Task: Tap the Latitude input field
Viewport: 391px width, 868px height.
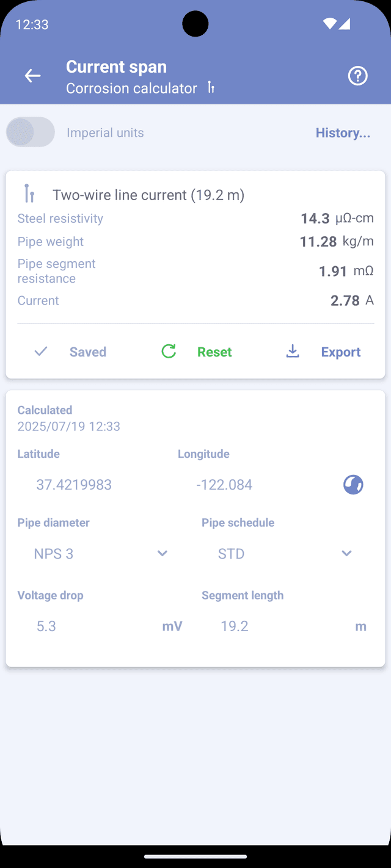Action: point(92,485)
